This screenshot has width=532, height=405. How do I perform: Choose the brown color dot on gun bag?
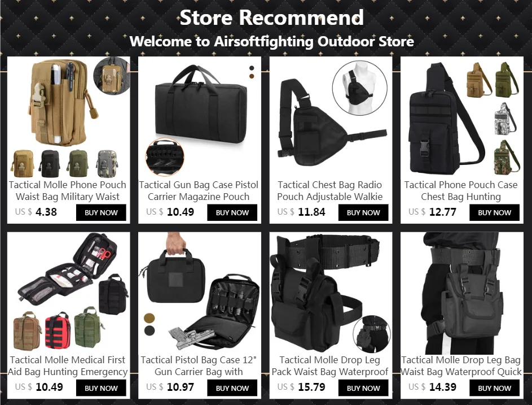click(x=252, y=76)
